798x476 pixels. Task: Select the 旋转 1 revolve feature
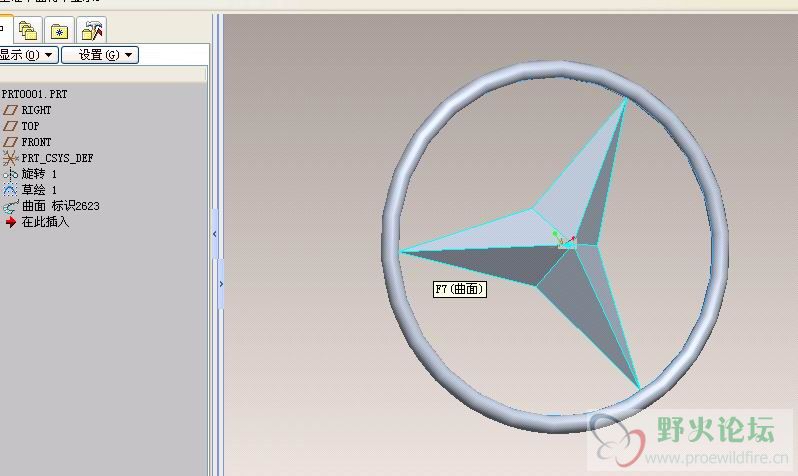click(39, 174)
